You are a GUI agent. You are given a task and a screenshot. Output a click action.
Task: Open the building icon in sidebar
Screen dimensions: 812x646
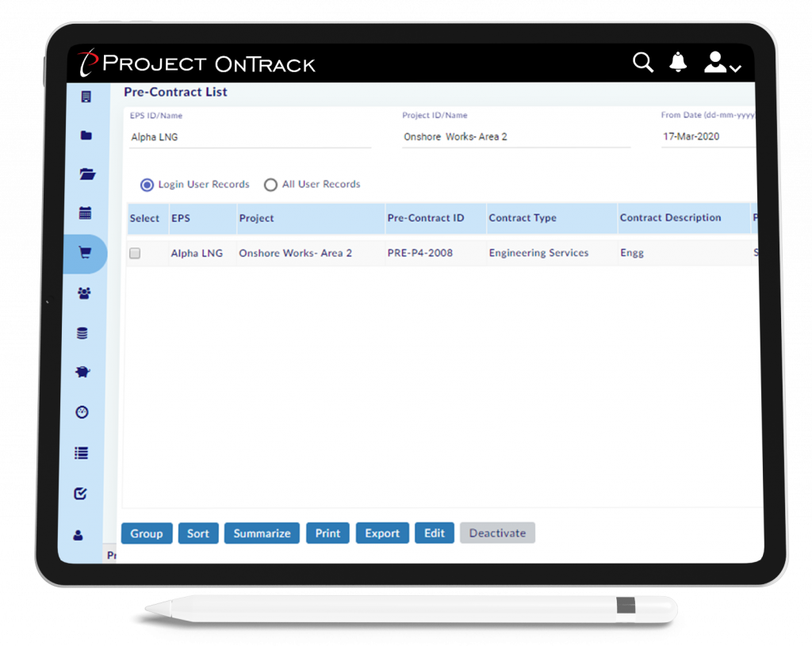pos(86,97)
